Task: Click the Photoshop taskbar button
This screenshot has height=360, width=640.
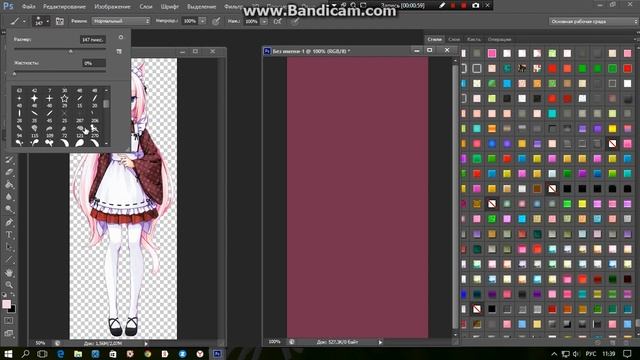Action: [x=217, y=354]
